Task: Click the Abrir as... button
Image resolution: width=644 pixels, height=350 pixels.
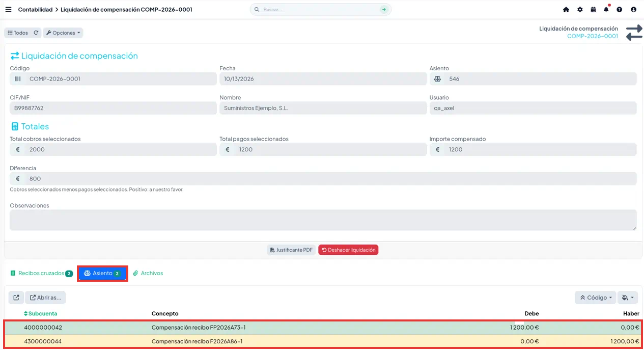Action: (45, 298)
